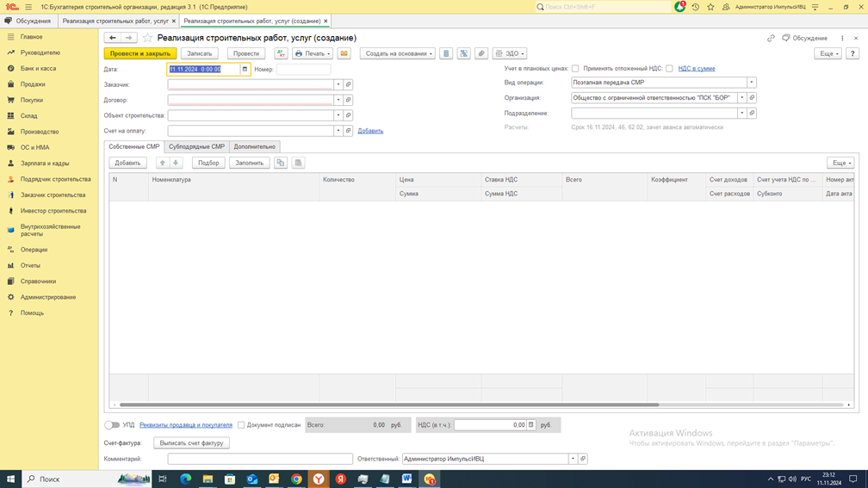
Task: Click into the Комментарий input field
Action: pyautogui.click(x=259, y=459)
